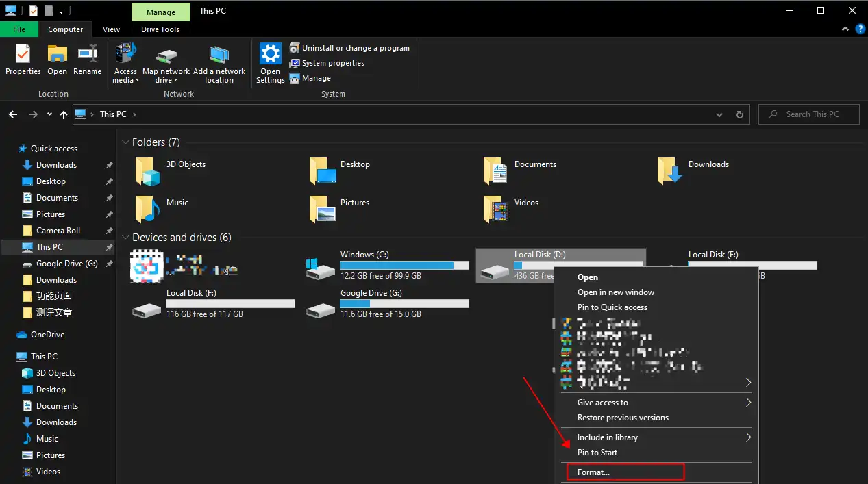Click the forward navigation arrow
The image size is (868, 484).
(34, 114)
